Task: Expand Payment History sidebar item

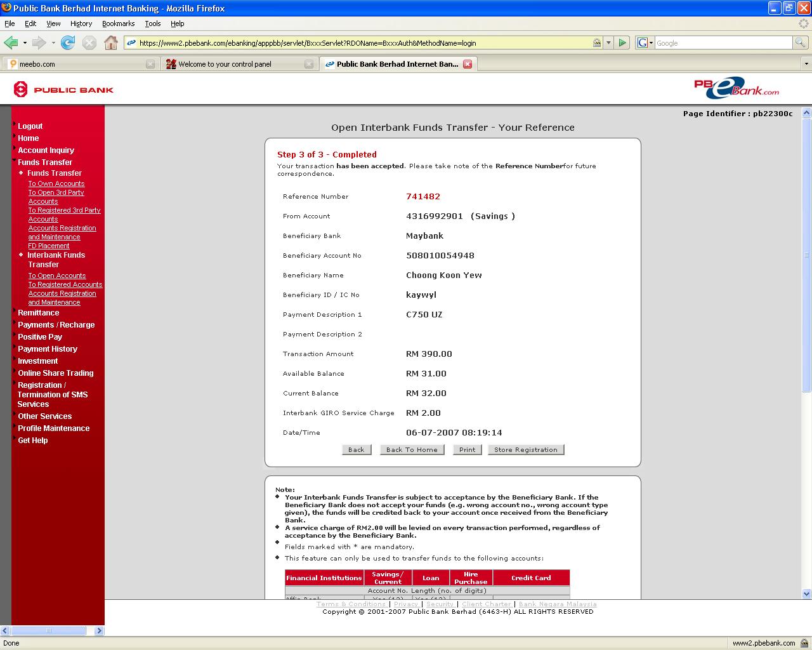Action: click(47, 349)
